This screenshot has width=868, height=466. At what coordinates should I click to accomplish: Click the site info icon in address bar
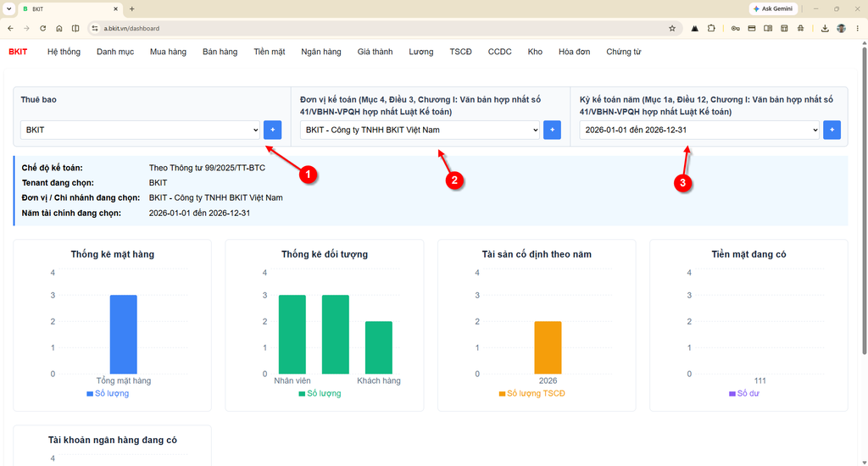(x=95, y=28)
